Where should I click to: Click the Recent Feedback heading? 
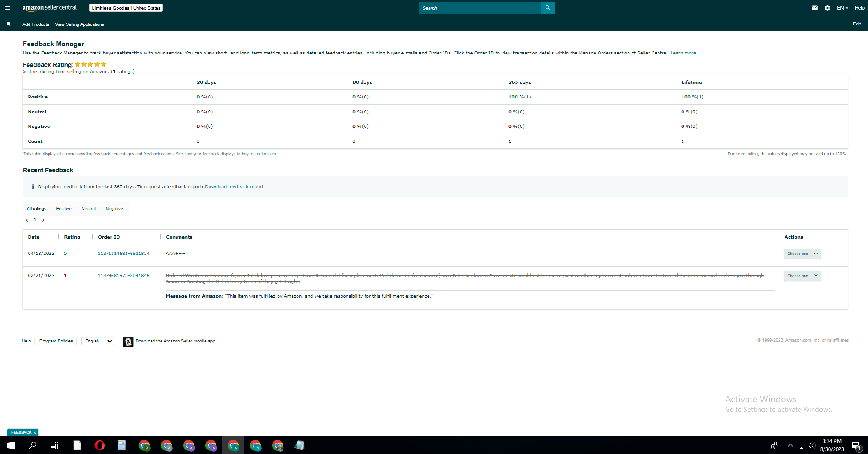pyautogui.click(x=48, y=170)
